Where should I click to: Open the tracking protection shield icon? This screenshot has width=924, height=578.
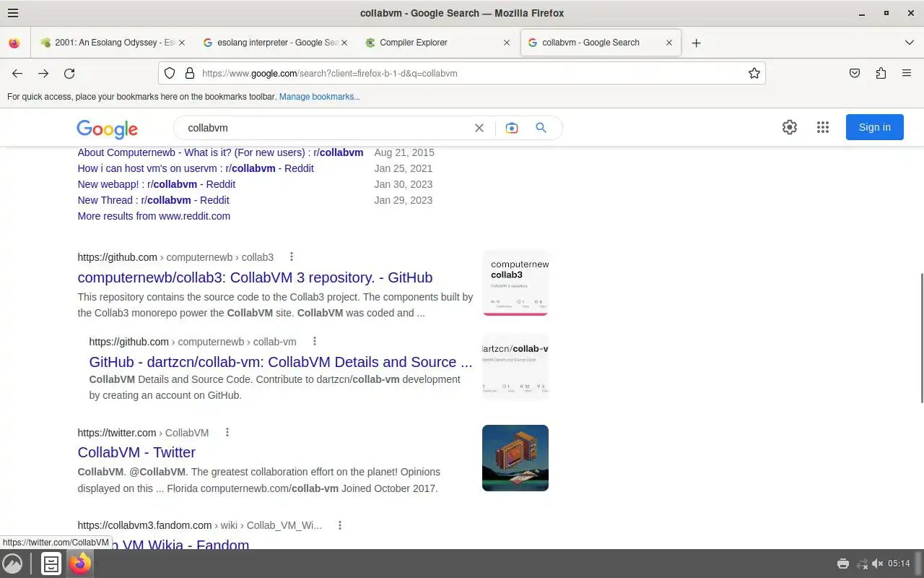170,73
